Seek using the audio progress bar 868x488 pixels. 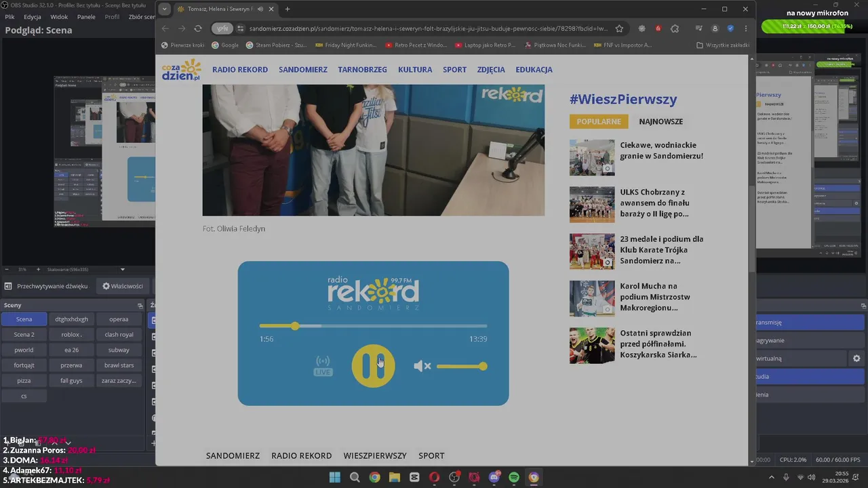click(373, 326)
